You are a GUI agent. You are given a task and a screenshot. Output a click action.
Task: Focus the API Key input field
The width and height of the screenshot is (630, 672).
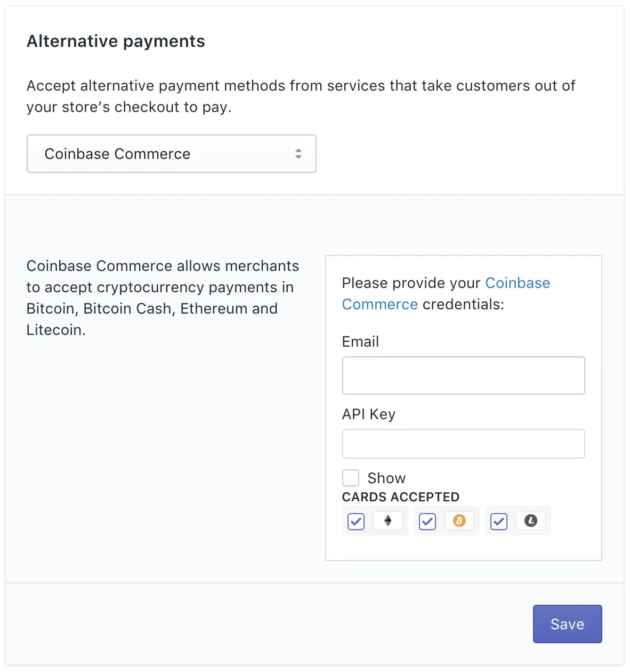pyautogui.click(x=463, y=444)
